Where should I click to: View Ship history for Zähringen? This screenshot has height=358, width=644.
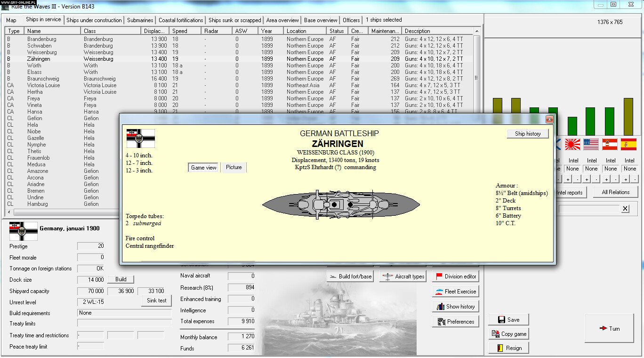point(528,134)
